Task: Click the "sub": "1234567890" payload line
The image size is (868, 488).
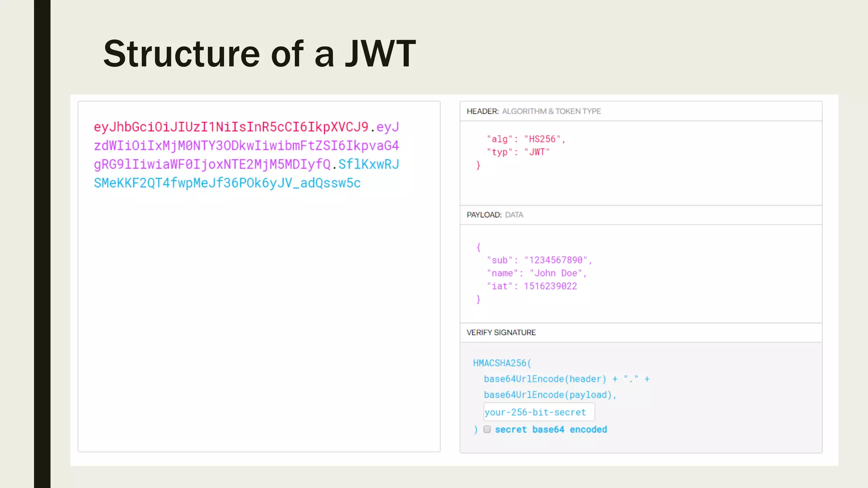Action: pyautogui.click(x=539, y=260)
